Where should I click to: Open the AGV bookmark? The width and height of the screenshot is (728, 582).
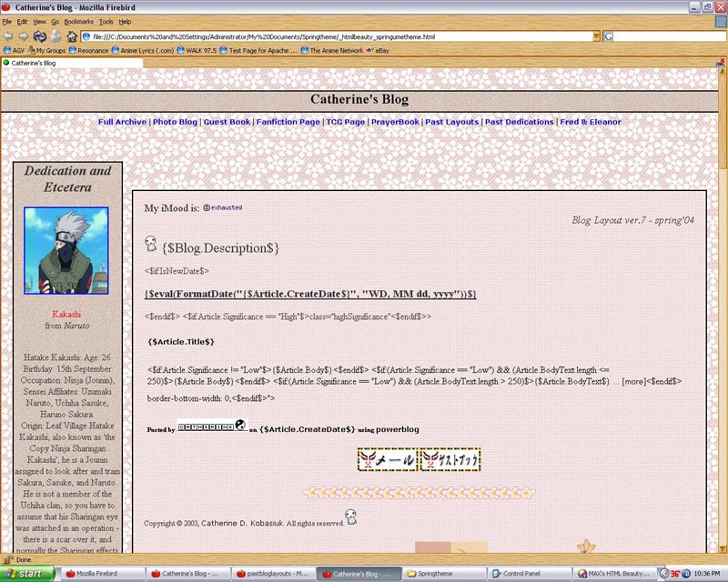point(14,51)
